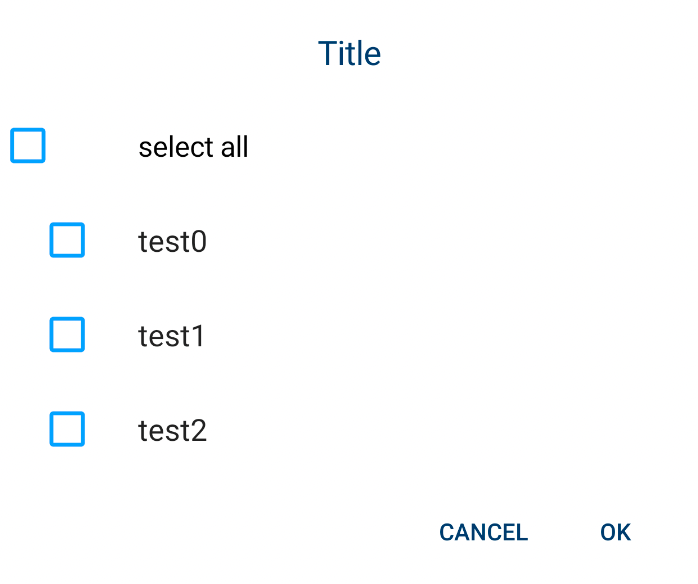
Task: Mark the last test item's checkbox
Action: [67, 430]
